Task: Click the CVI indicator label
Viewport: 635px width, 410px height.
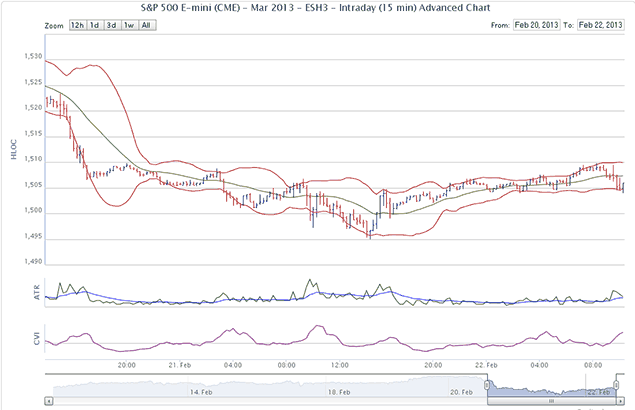Action: tap(37, 339)
